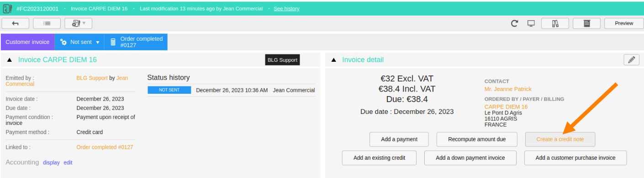Click the refresh icon
The width and height of the screenshot is (644, 178).
coord(515,23)
